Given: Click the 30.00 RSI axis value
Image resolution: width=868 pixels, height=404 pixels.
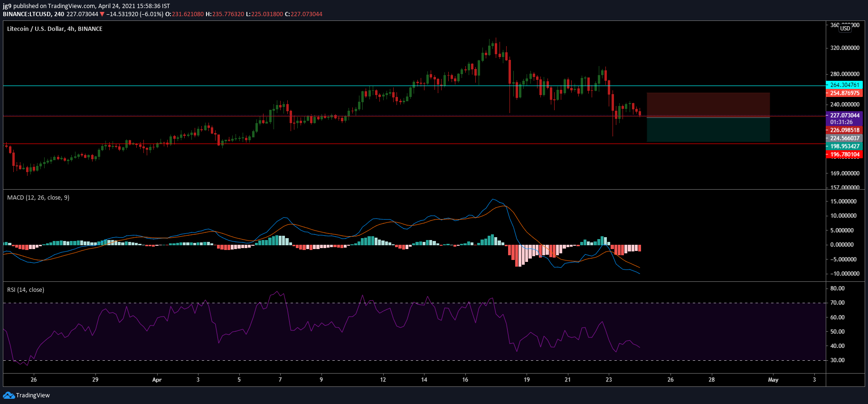Looking at the screenshot, I should [x=838, y=360].
